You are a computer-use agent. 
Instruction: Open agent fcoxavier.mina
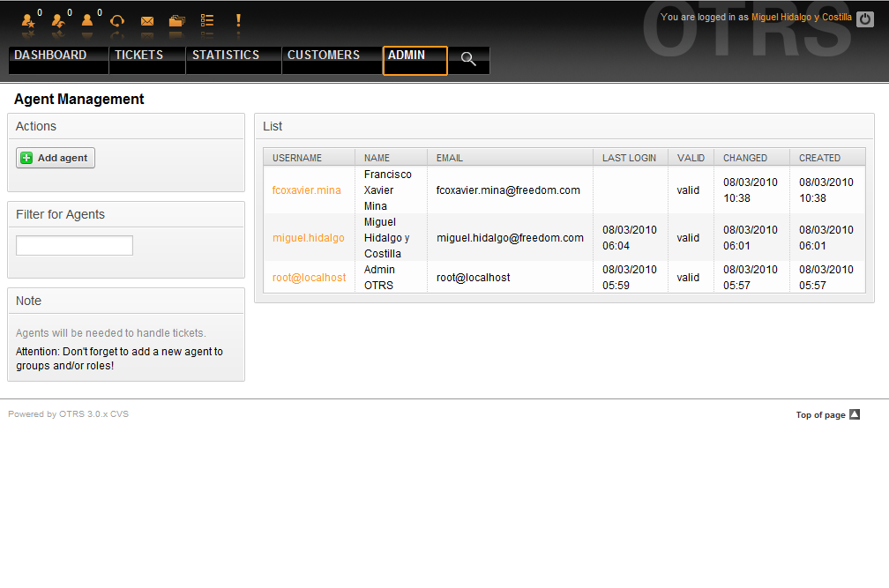pos(306,190)
